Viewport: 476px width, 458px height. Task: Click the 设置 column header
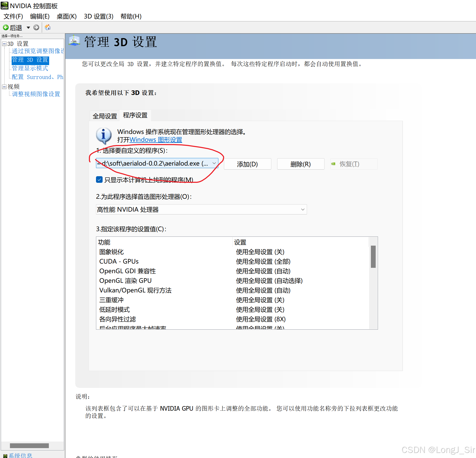point(300,242)
